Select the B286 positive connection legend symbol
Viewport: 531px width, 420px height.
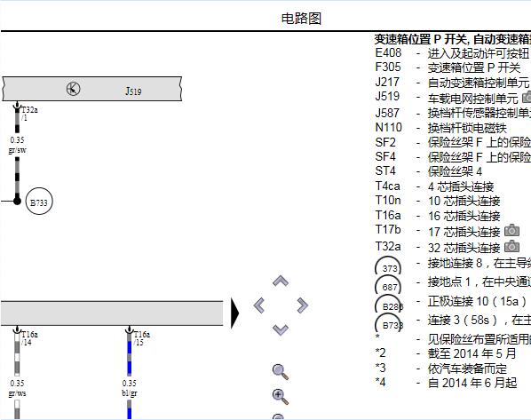pos(389,304)
